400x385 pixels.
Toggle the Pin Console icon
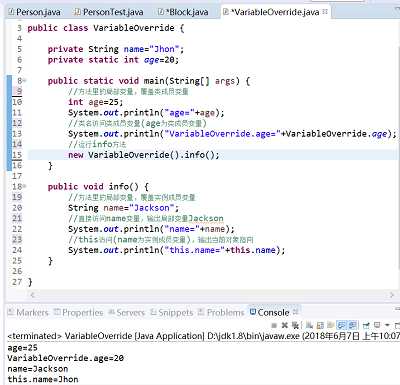[366, 325]
